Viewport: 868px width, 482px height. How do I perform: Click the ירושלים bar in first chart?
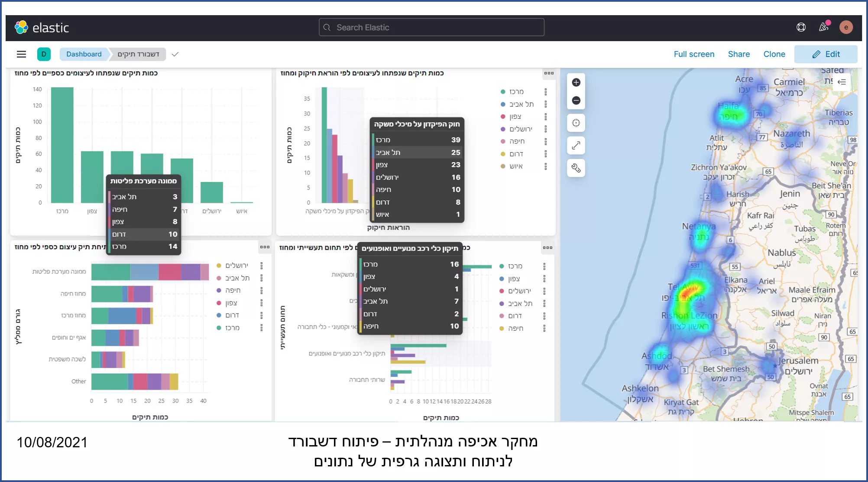[212, 192]
